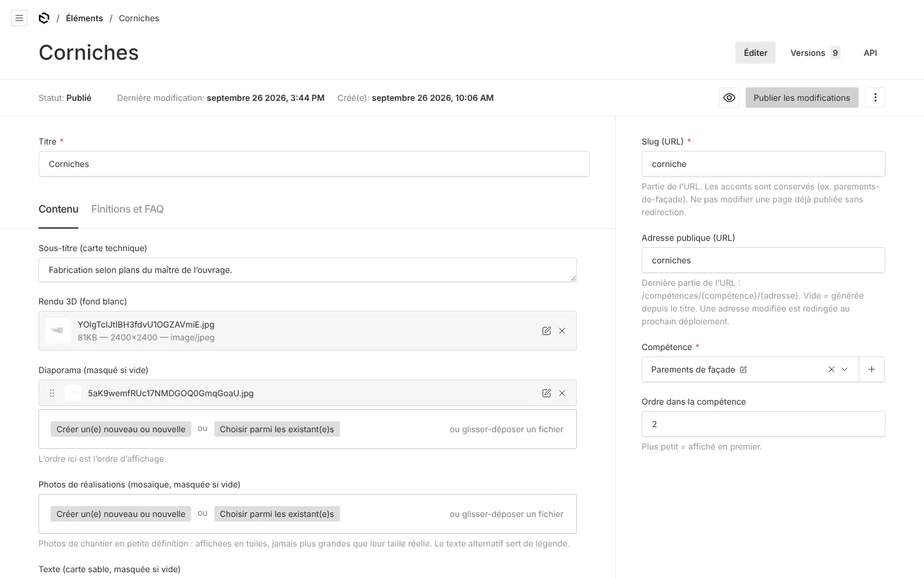Click the Corniches breadcrumb text
The width and height of the screenshot is (924, 578).
(x=139, y=18)
